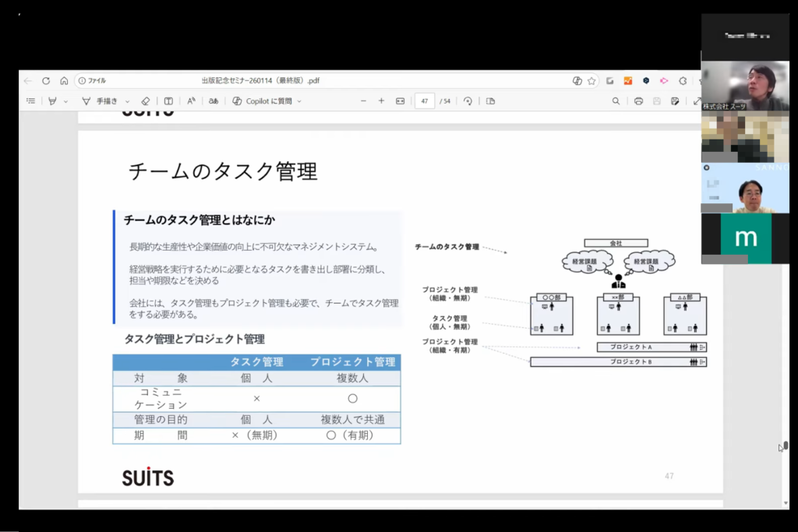This screenshot has height=532, width=798.
Task: Click the browser refresh button
Action: point(46,80)
